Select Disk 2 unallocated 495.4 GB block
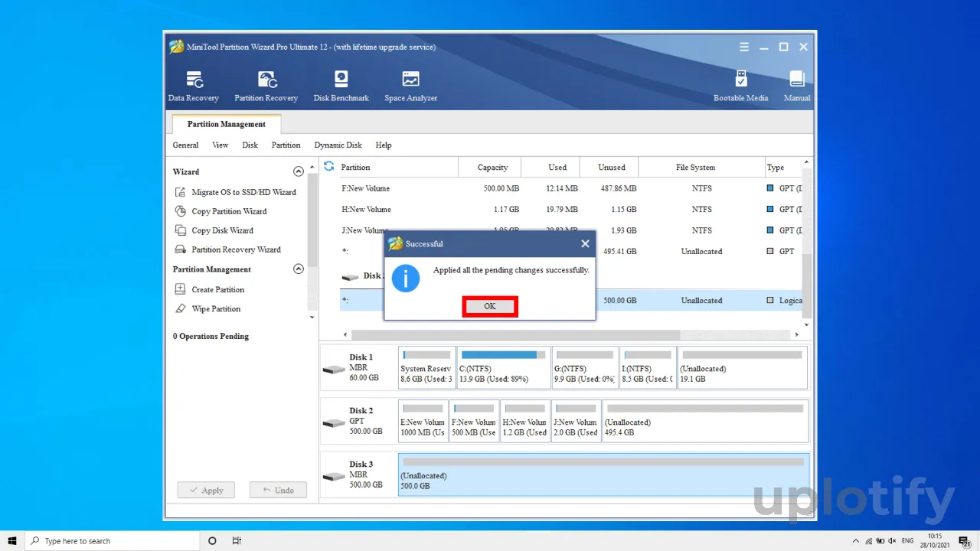The width and height of the screenshot is (980, 551). coord(705,421)
